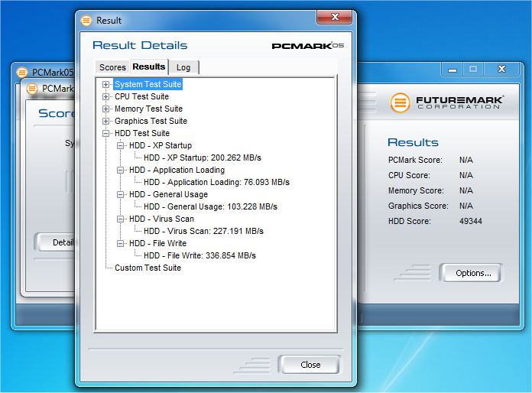Click the Close button in Result dialog

coord(310,365)
